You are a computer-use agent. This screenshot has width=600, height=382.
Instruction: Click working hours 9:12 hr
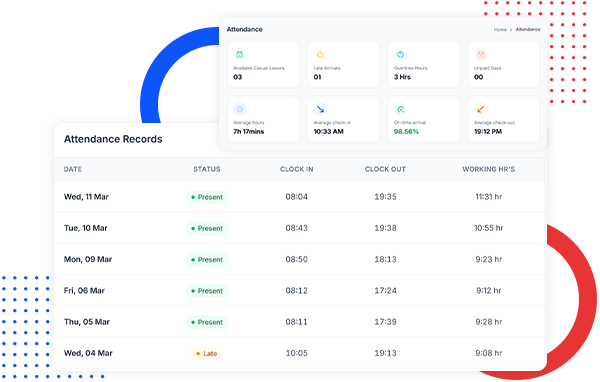(x=489, y=291)
